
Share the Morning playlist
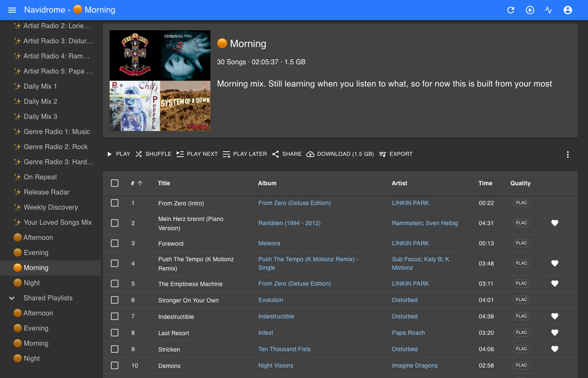[287, 154]
